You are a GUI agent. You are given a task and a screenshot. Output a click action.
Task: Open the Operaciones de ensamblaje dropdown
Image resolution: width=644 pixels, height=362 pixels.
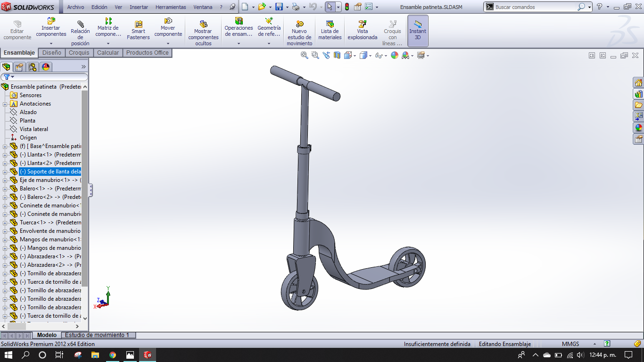[x=239, y=43]
